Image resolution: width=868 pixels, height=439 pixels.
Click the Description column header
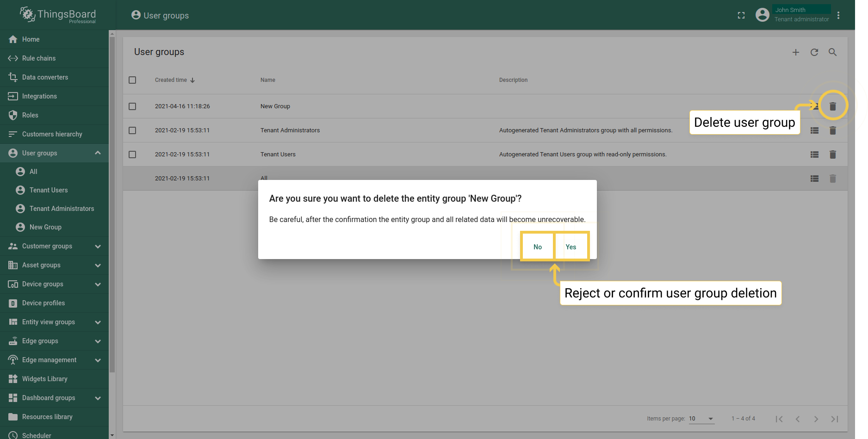[x=513, y=80]
